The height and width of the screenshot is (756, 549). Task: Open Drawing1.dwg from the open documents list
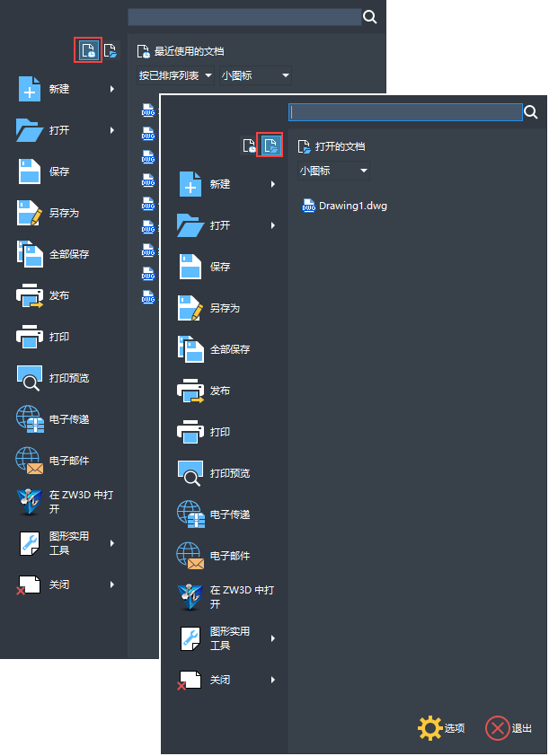[351, 206]
